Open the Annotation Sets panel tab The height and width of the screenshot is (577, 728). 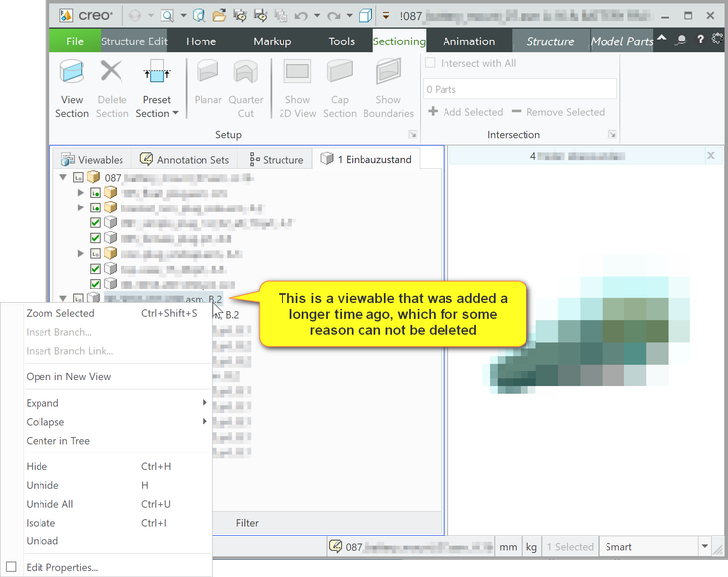185,159
